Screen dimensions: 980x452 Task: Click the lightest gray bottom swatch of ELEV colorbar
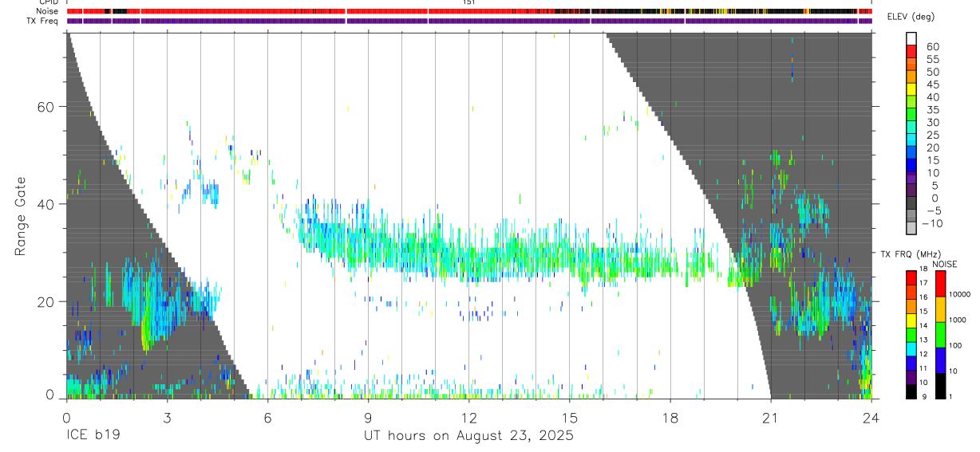coord(911,229)
